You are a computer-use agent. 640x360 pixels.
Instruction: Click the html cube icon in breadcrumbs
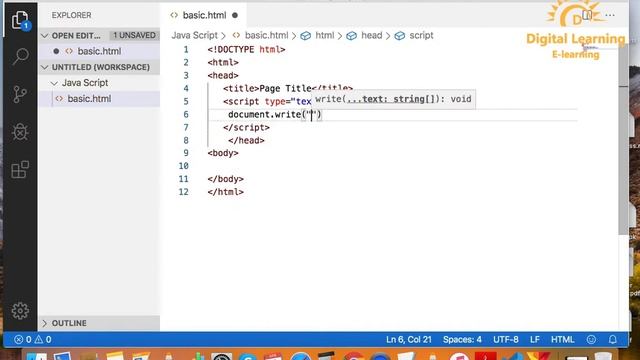(x=305, y=36)
